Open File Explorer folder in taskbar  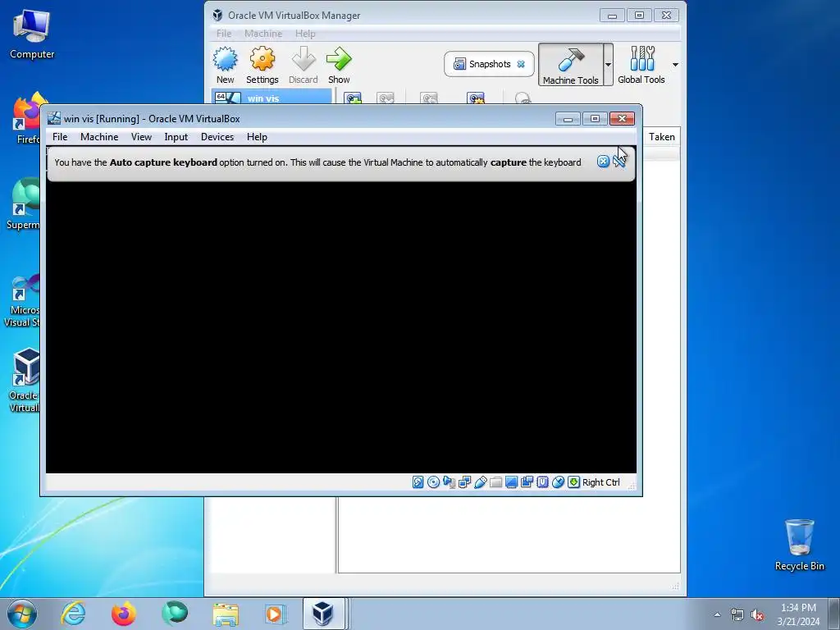226,614
